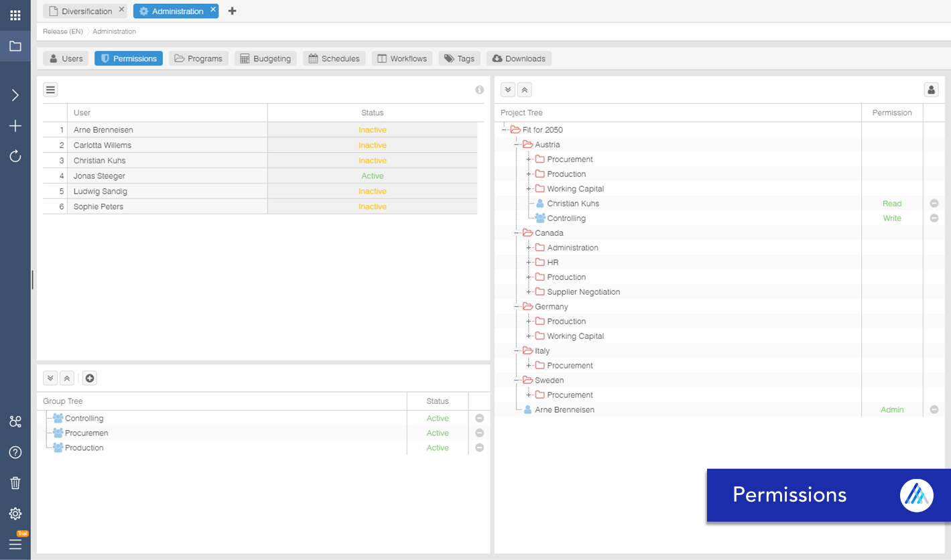Select Jonas Steeger's Active status cell
Screen dimensions: 951x560
coord(373,176)
